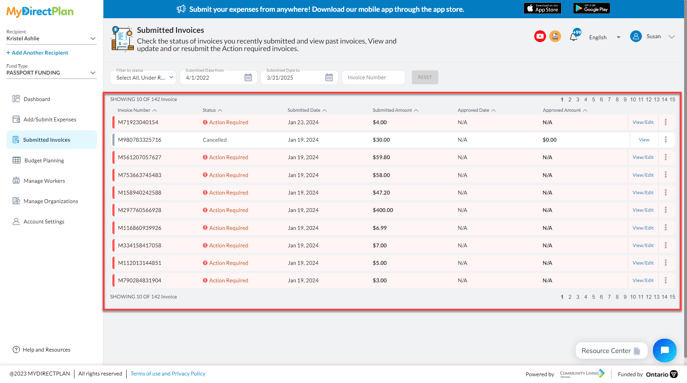687x383 pixels.
Task: Open the Resource Center button
Action: (611, 351)
